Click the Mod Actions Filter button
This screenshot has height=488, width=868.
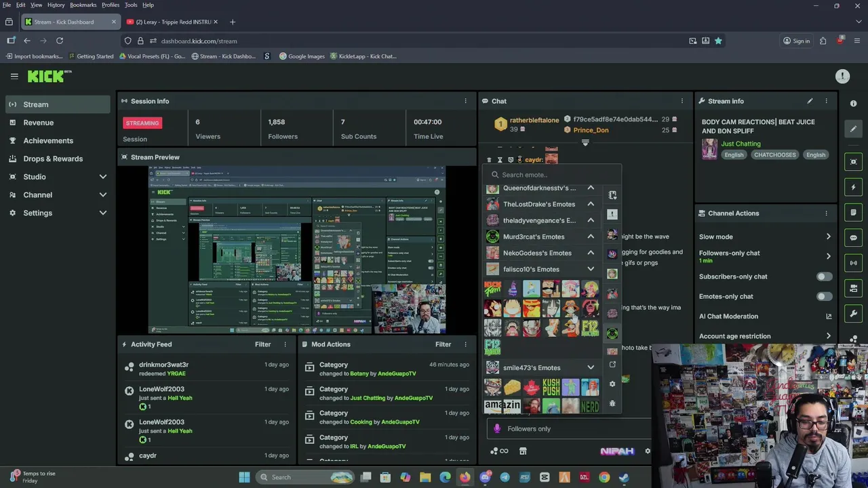pos(443,344)
